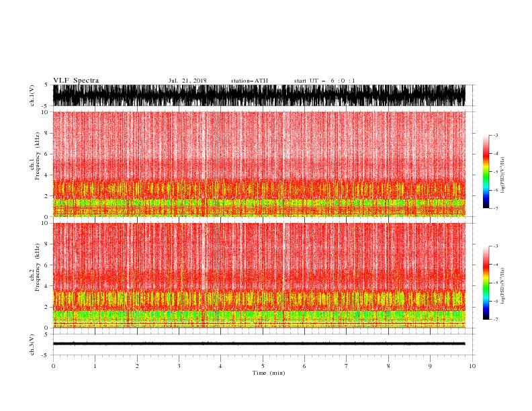Click the ch.1 waveform plot at top
532x411 pixels.
pos(259,95)
